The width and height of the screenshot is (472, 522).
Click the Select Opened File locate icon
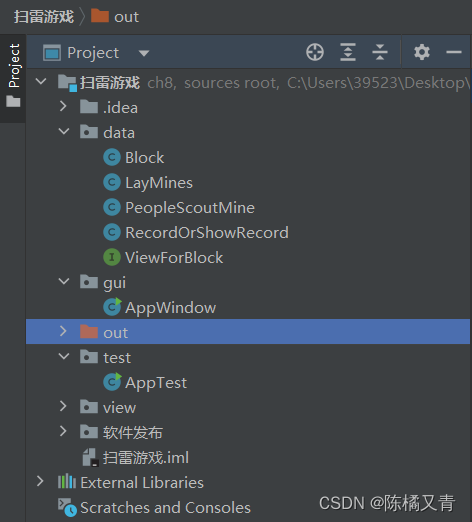click(x=315, y=52)
